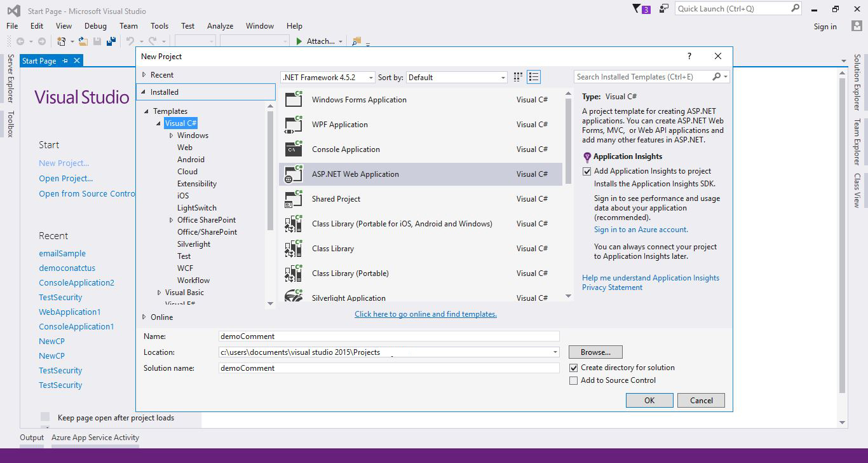
Task: Click the Name input field
Action: click(389, 336)
